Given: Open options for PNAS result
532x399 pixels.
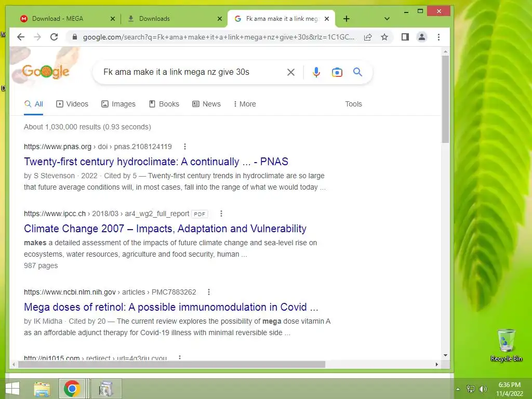Looking at the screenshot, I should [x=184, y=147].
